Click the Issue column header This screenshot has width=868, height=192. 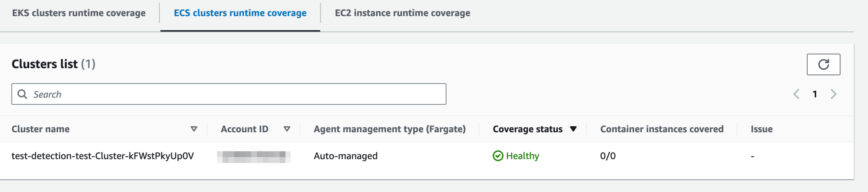coord(761,129)
